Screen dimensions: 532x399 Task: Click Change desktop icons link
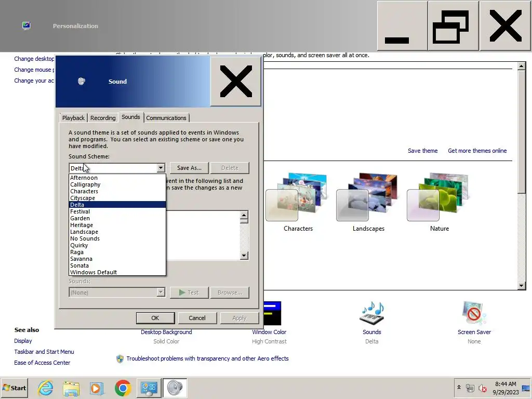(34, 59)
